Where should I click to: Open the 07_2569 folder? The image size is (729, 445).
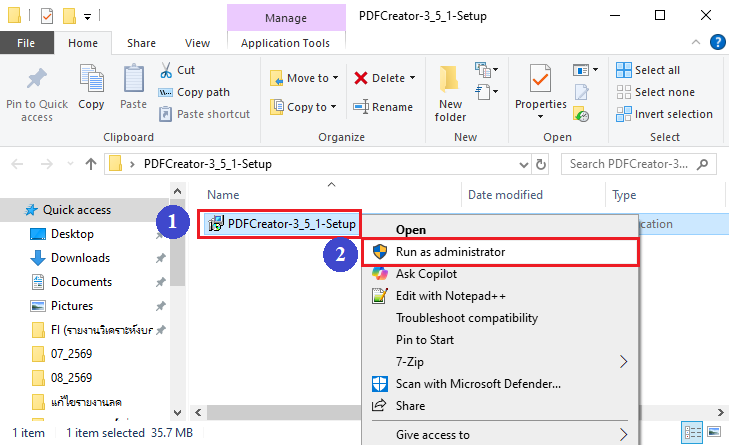[71, 353]
